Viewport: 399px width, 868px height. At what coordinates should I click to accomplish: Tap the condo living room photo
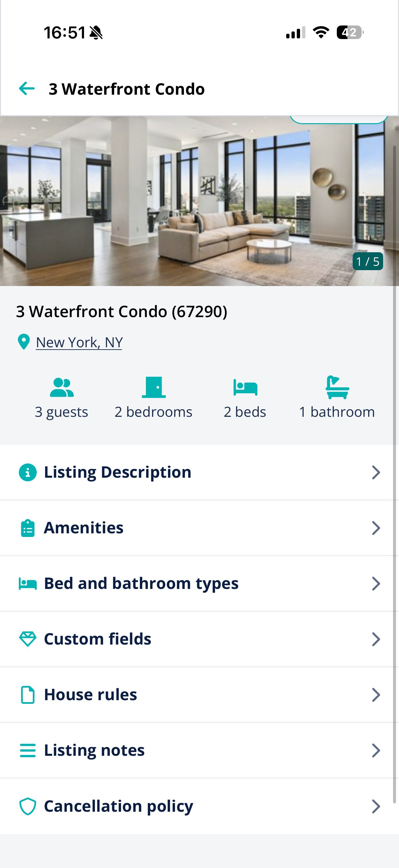pyautogui.click(x=199, y=201)
